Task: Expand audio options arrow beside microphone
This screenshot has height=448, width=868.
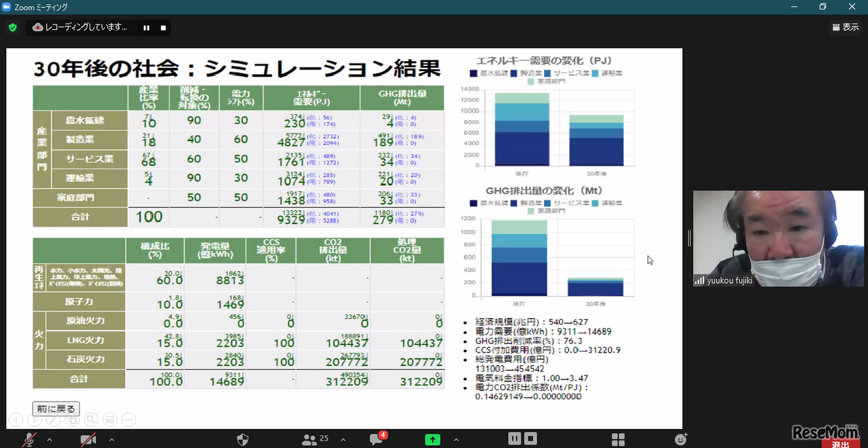Action: point(50,440)
